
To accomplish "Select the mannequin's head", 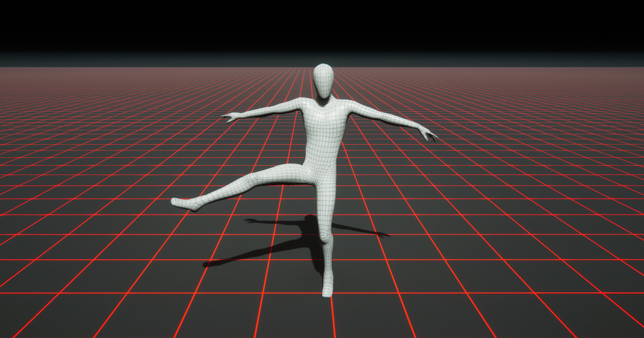I will (x=322, y=78).
